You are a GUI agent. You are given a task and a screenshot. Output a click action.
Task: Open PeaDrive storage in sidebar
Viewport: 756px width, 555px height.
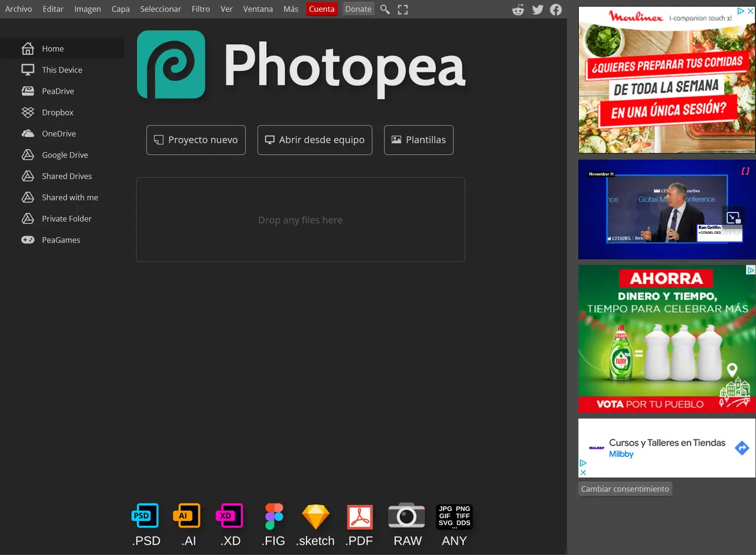(x=62, y=91)
